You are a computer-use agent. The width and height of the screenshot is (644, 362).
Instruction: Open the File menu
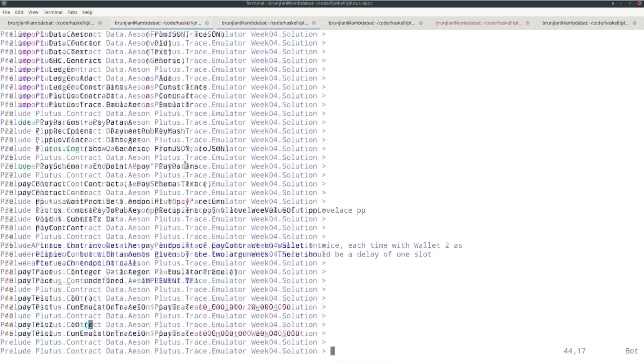click(6, 12)
